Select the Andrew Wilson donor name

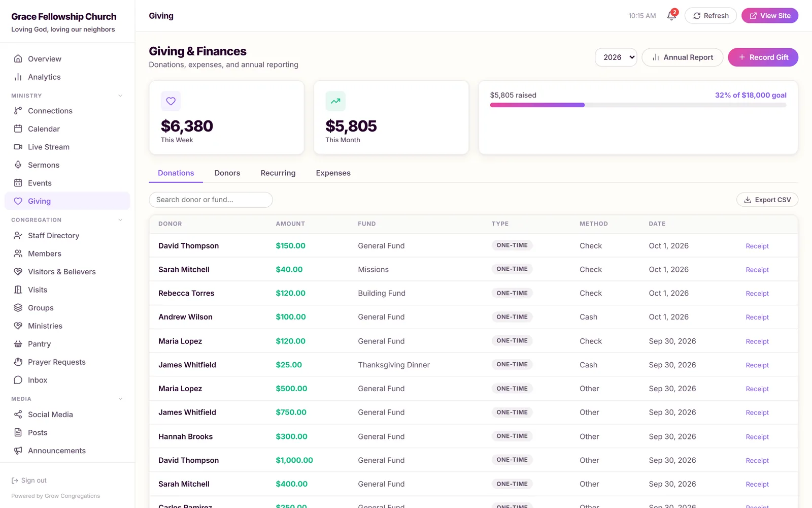click(x=185, y=317)
